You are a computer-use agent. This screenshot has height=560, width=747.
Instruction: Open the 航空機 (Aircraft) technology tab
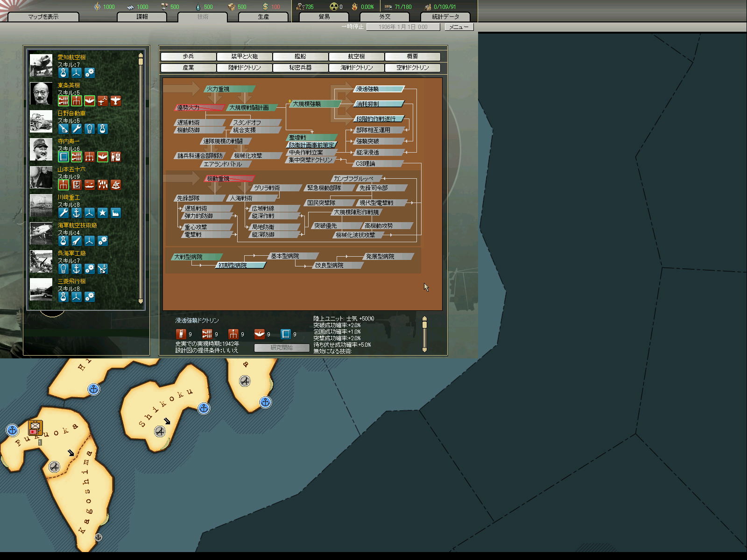pos(356,56)
